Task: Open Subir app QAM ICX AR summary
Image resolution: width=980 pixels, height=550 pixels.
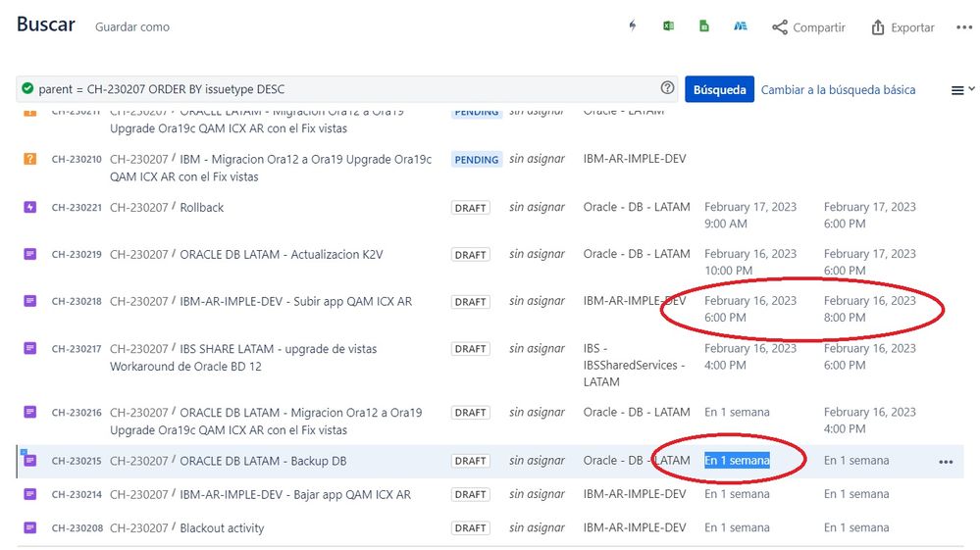Action: point(295,301)
